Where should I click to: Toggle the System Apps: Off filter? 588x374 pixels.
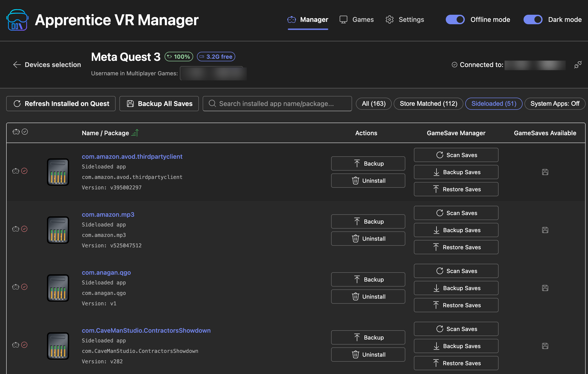pos(554,104)
